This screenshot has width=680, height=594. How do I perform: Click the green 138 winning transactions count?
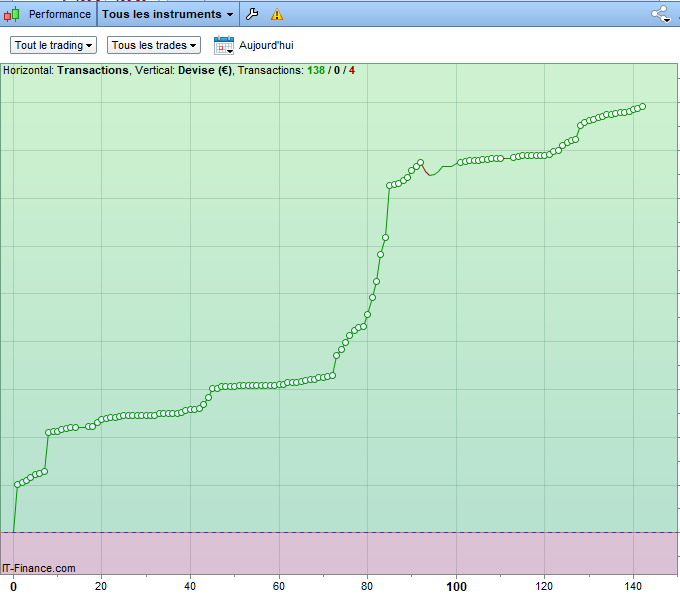point(316,70)
